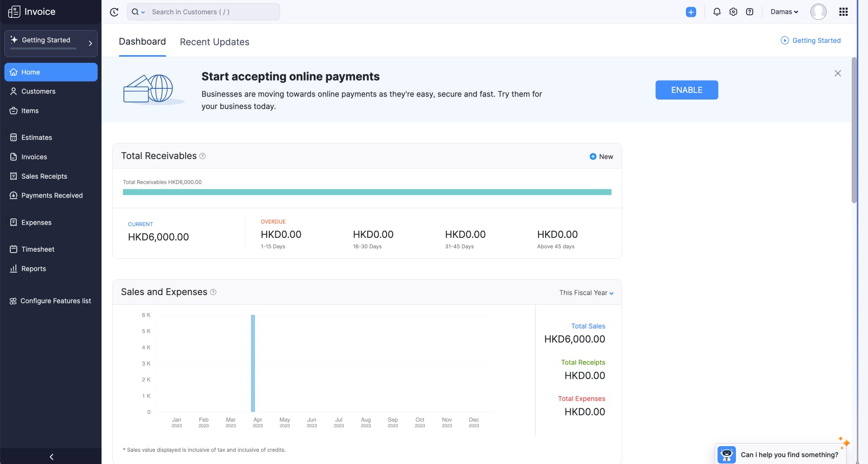Open the help question mark icon

point(750,12)
